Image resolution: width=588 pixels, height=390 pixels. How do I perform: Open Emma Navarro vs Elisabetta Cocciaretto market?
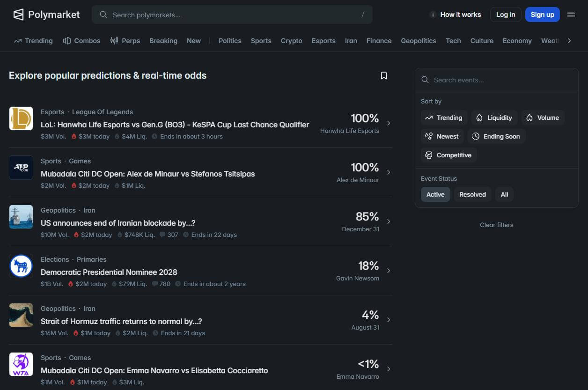[154, 370]
